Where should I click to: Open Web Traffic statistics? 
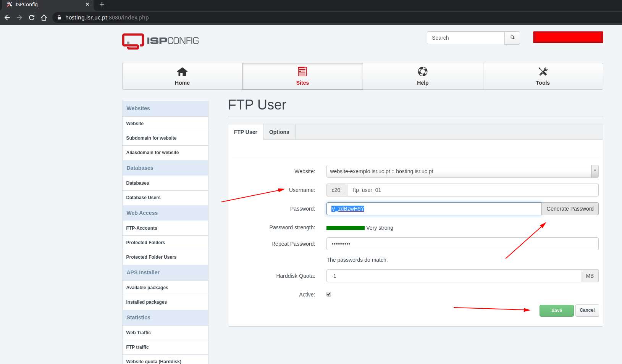point(165,333)
